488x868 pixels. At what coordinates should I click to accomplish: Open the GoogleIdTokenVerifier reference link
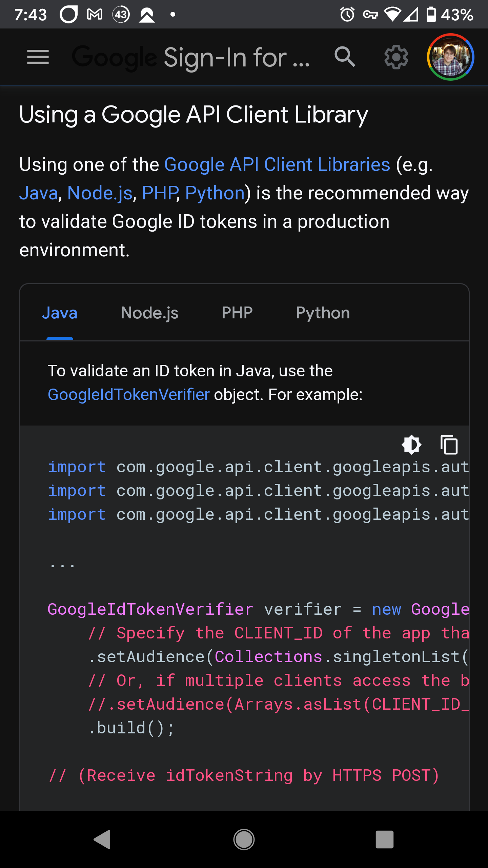(x=128, y=394)
